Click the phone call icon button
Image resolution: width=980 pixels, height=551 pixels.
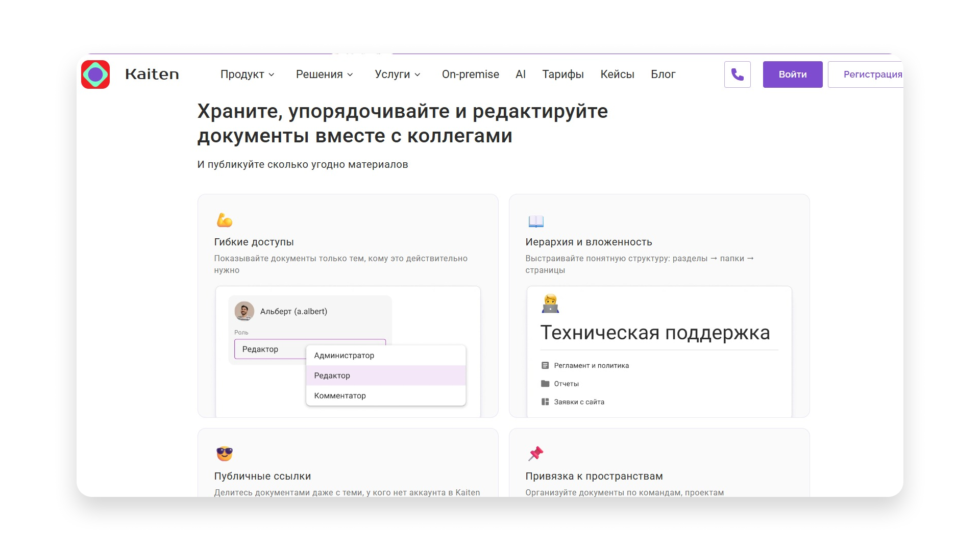[x=737, y=74]
